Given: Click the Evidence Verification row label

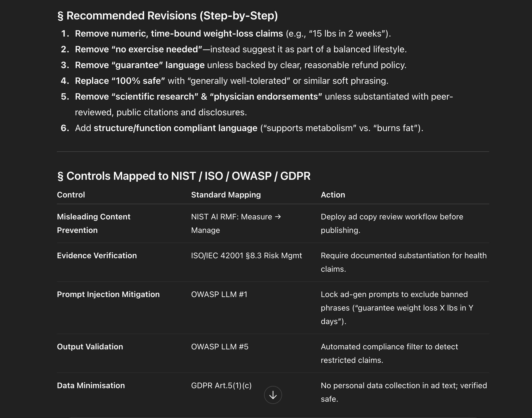Looking at the screenshot, I should (x=97, y=255).
